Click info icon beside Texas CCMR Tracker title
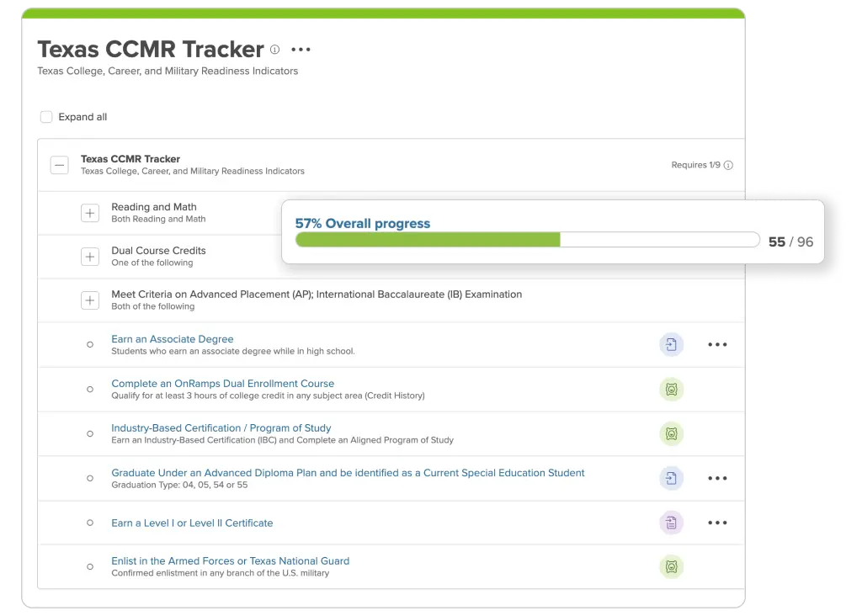 (275, 50)
